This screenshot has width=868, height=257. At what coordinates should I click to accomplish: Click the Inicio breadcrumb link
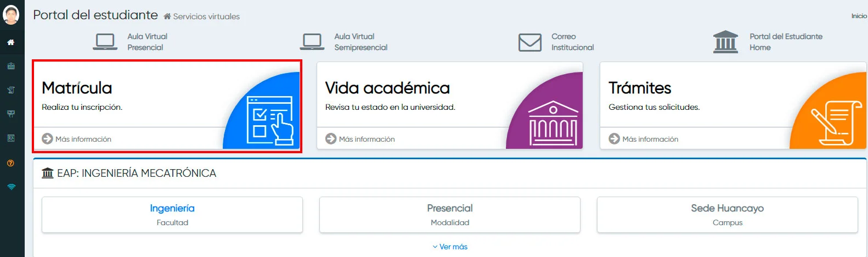859,16
